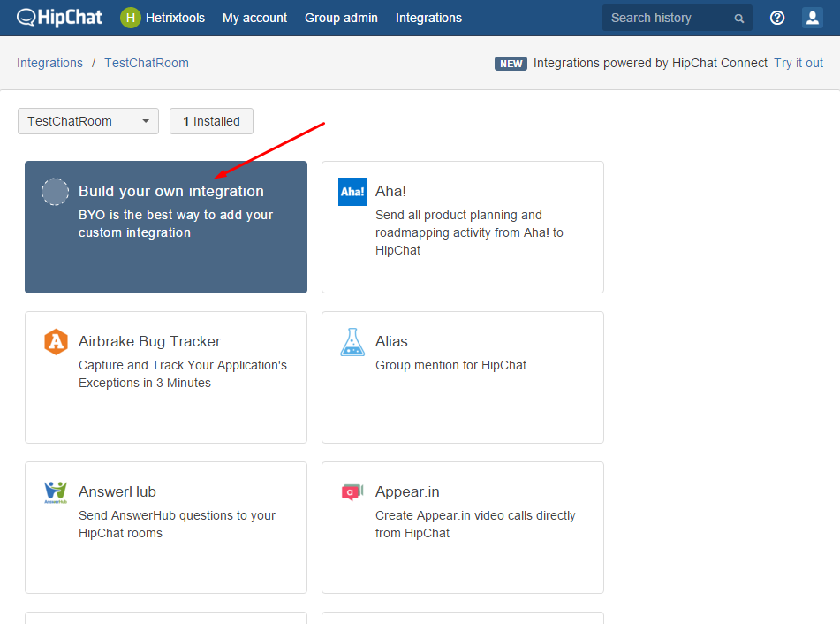Click the Airbrake Bug Tracker icon
The width and height of the screenshot is (840, 624).
click(x=56, y=342)
